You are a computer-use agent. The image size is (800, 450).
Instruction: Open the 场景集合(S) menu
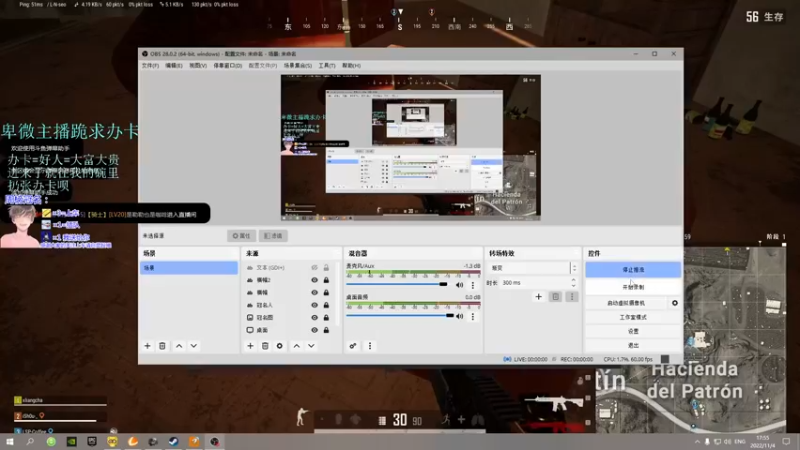point(297,66)
